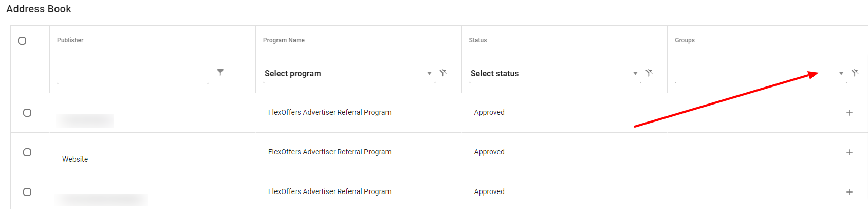This screenshot has width=868, height=209.
Task: Click the Website publisher entry
Action: [75, 159]
